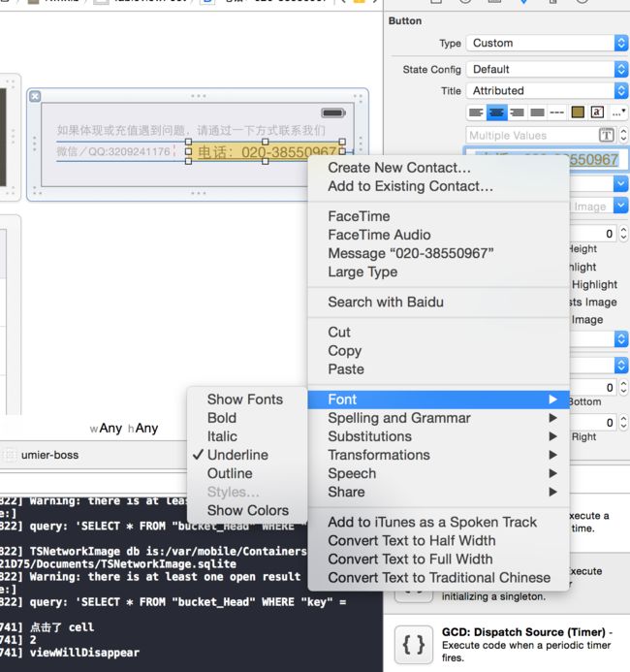Step the Bottom inset value stepper
This screenshot has width=630, height=672.
(623, 388)
